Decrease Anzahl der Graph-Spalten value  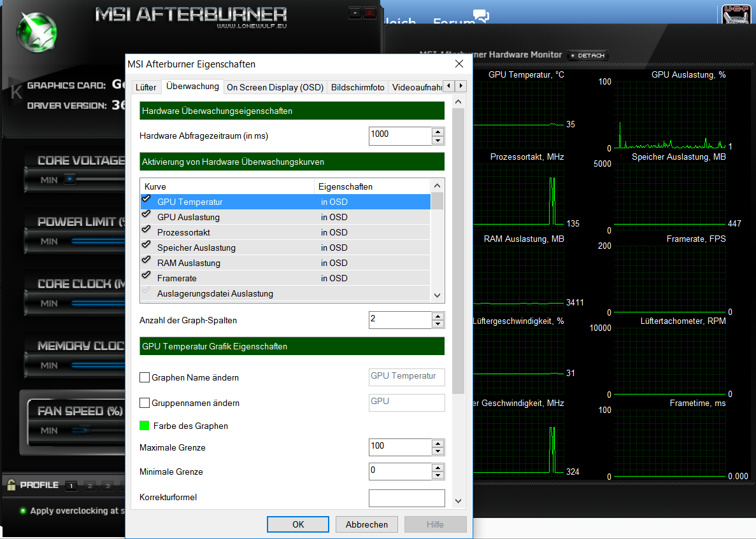click(438, 324)
